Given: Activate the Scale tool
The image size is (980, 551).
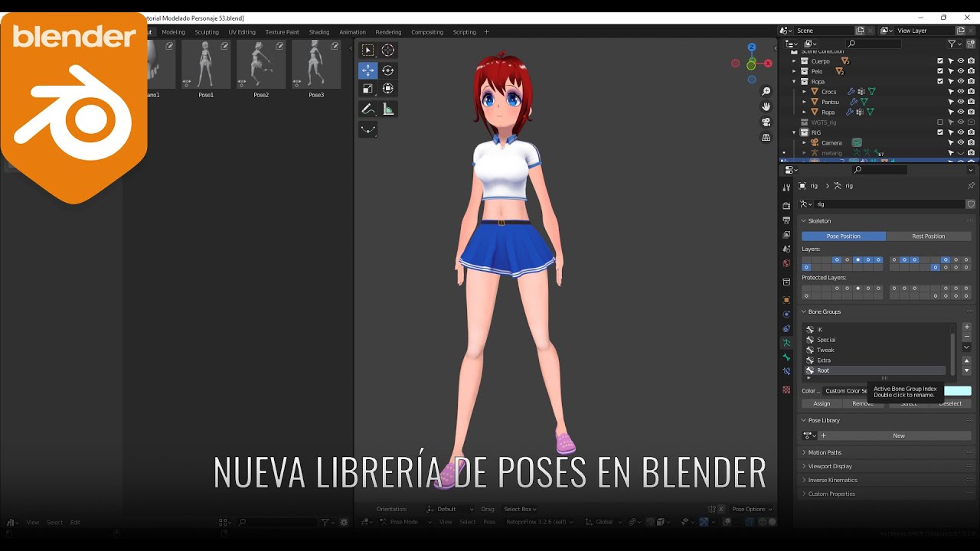Looking at the screenshot, I should (367, 89).
